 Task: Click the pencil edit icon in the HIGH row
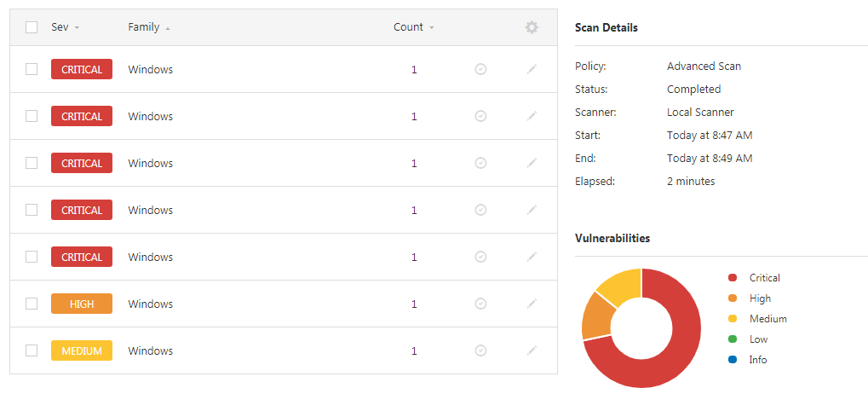[532, 304]
